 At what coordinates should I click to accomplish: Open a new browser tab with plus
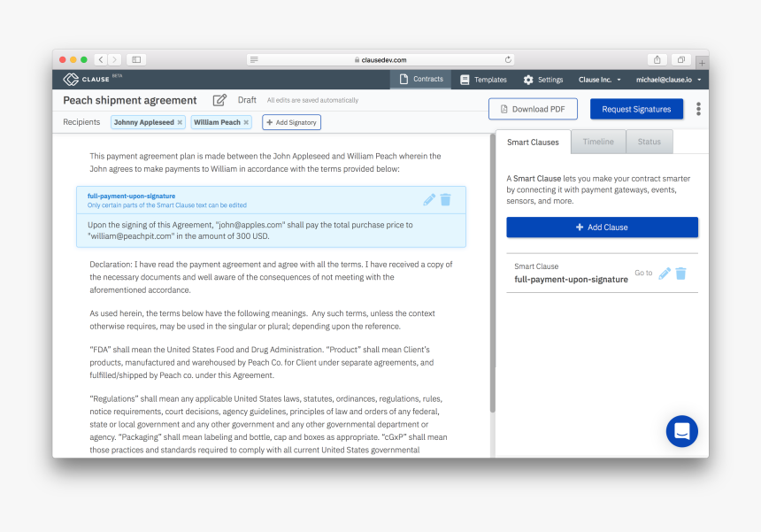tap(702, 63)
